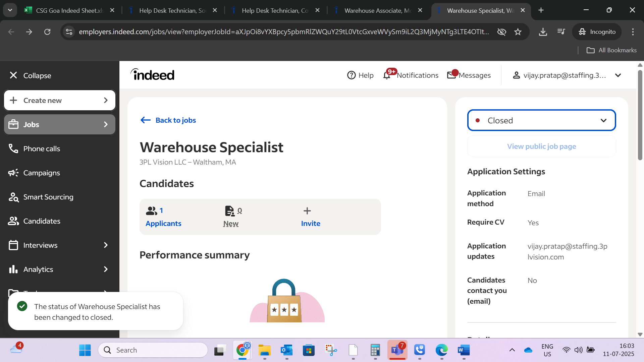The height and width of the screenshot is (362, 644).
Task: Click the page vertical scrollbar
Action: tap(640, 115)
